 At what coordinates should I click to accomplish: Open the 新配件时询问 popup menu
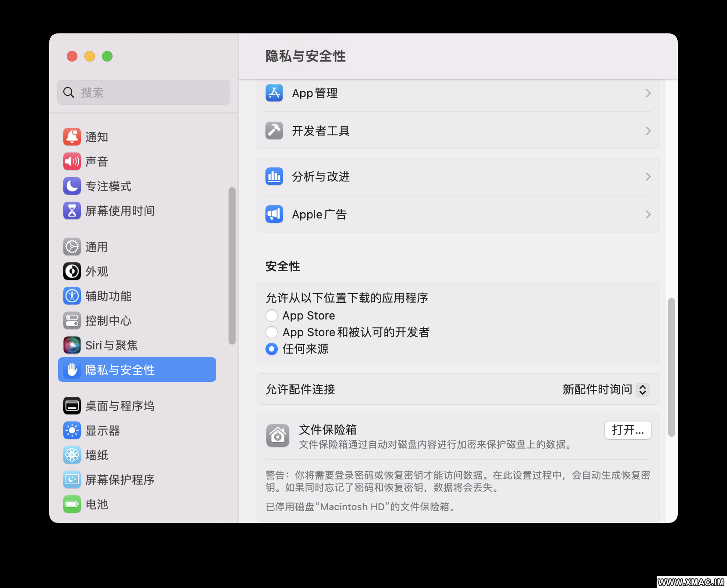[606, 389]
